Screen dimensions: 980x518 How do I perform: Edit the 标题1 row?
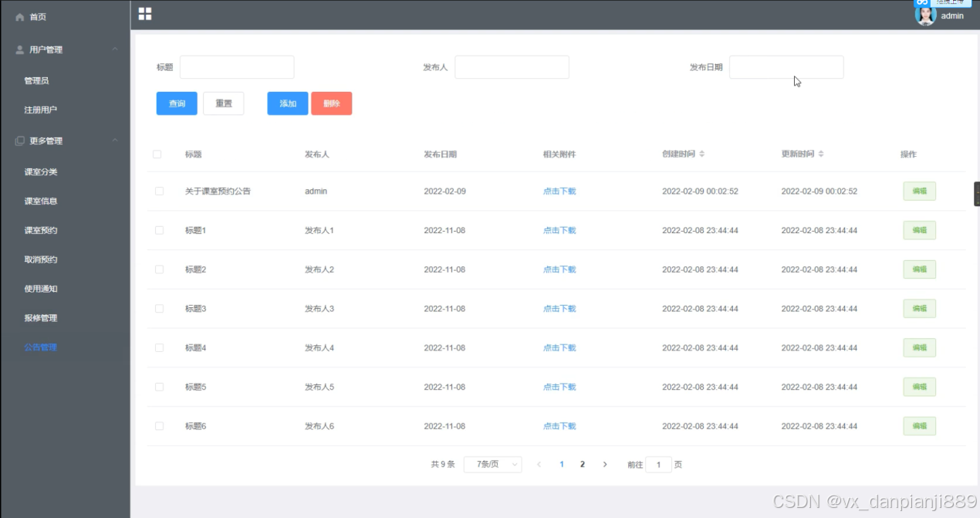tap(920, 230)
